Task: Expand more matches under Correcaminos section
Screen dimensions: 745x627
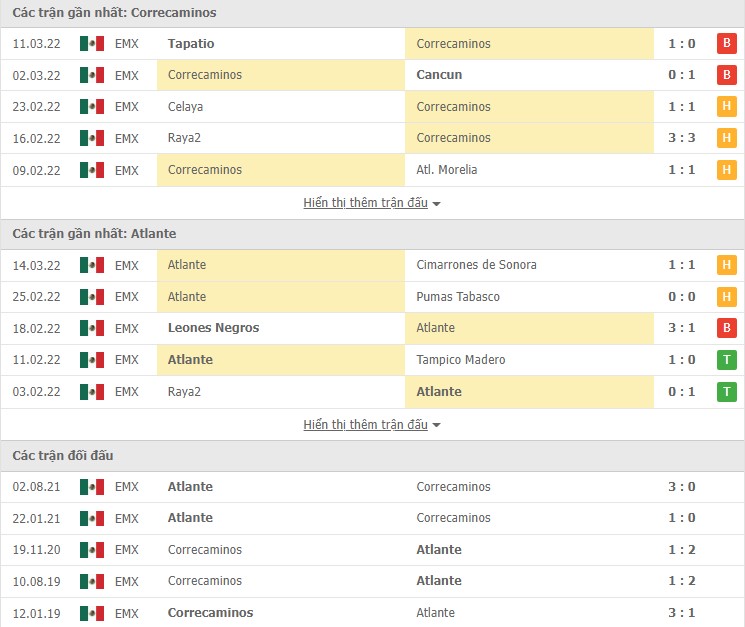Action: [x=372, y=203]
